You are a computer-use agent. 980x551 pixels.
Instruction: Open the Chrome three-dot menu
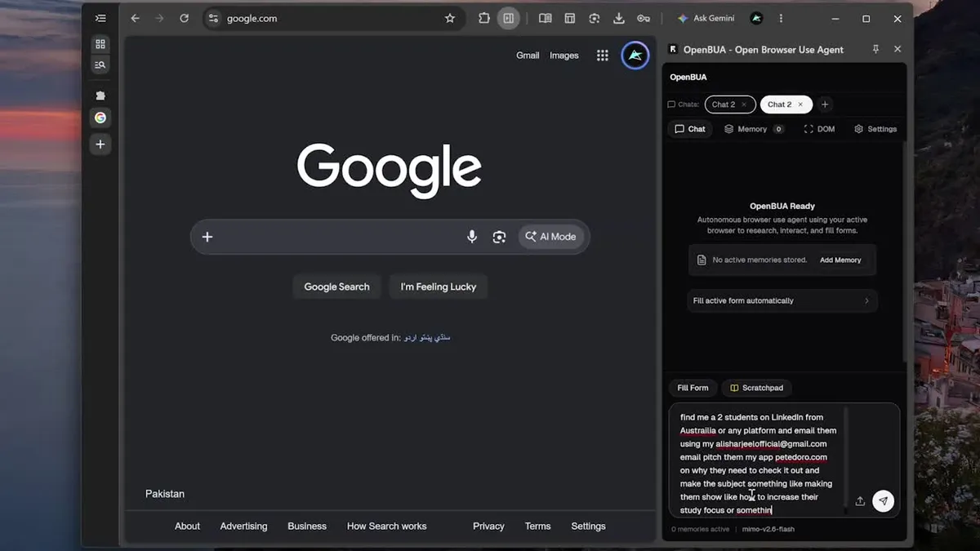[781, 18]
